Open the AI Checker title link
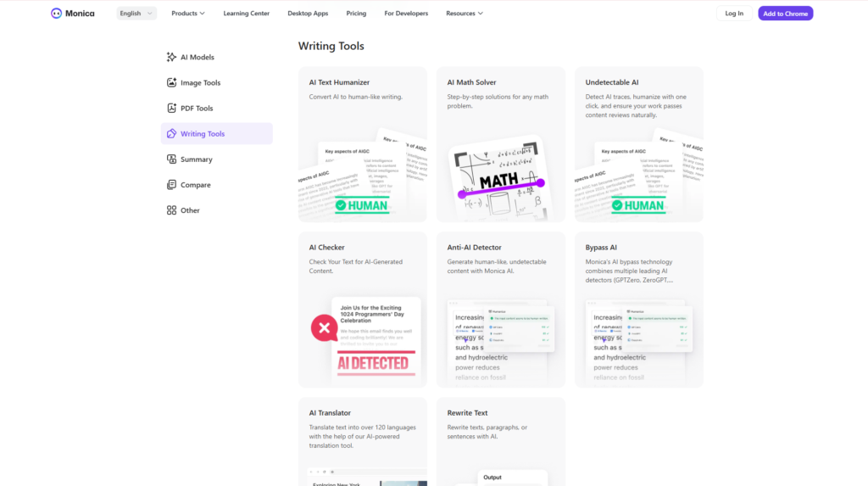Screen dimensions: 868x486 click(326, 247)
